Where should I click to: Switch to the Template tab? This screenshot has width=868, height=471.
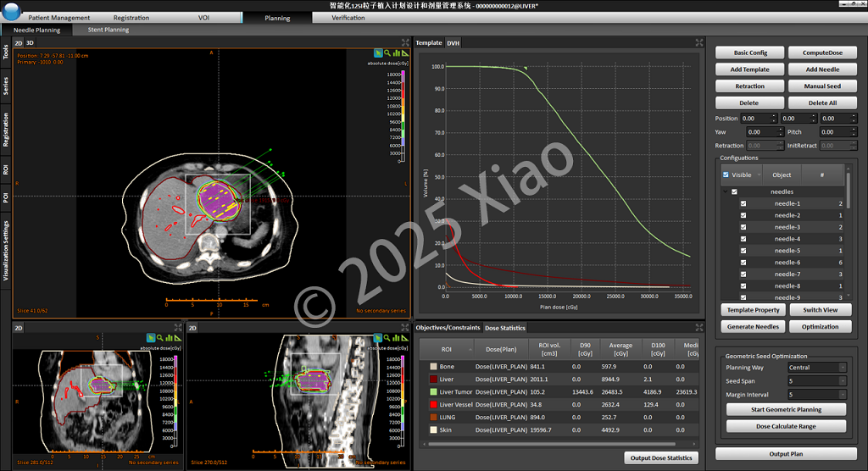point(429,42)
